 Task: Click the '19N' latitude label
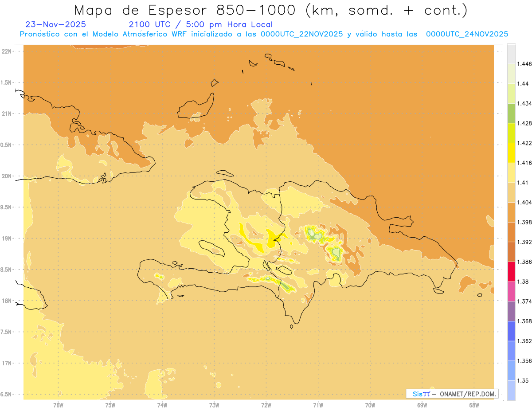point(7,238)
